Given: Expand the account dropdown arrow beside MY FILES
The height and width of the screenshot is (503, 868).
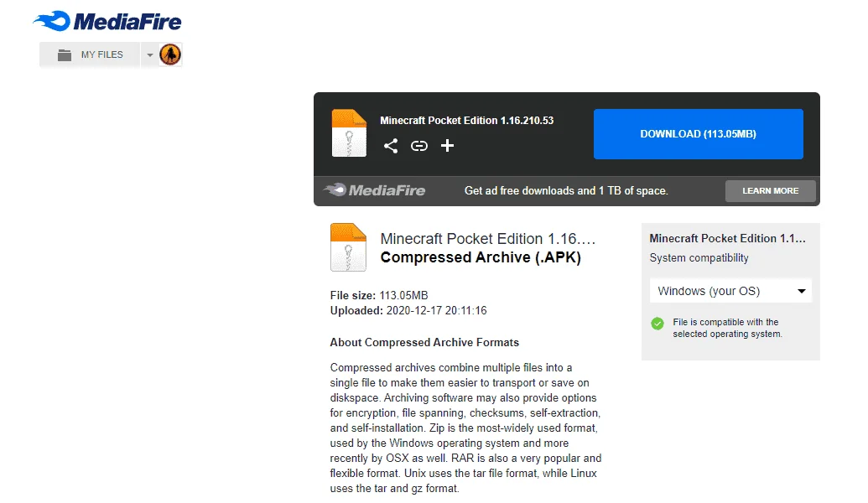Looking at the screenshot, I should tap(149, 54).
